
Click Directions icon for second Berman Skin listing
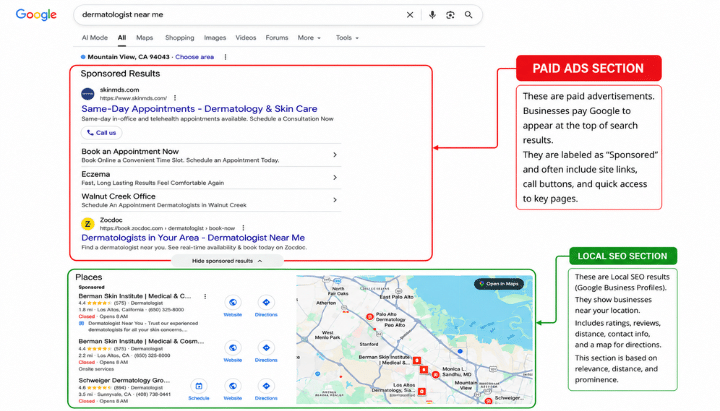266,348
